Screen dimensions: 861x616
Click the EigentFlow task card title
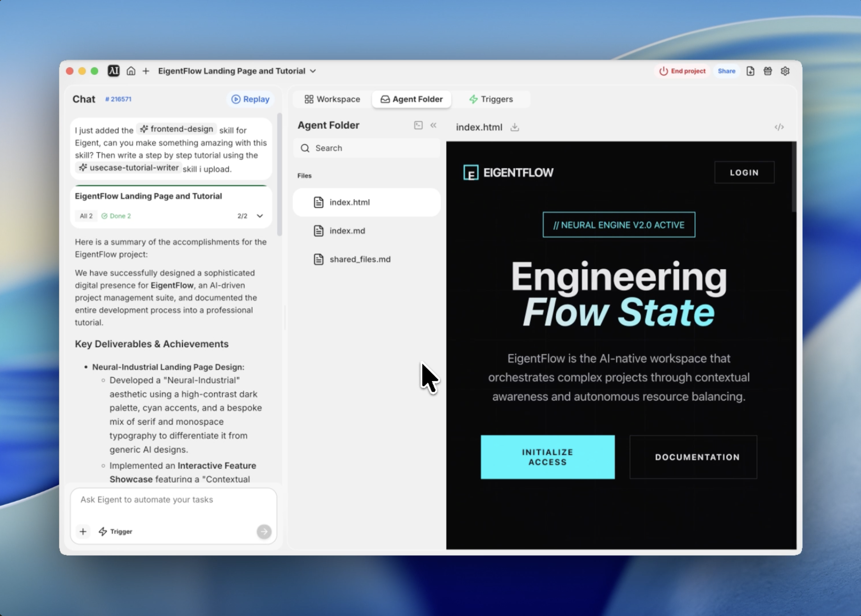(x=148, y=196)
